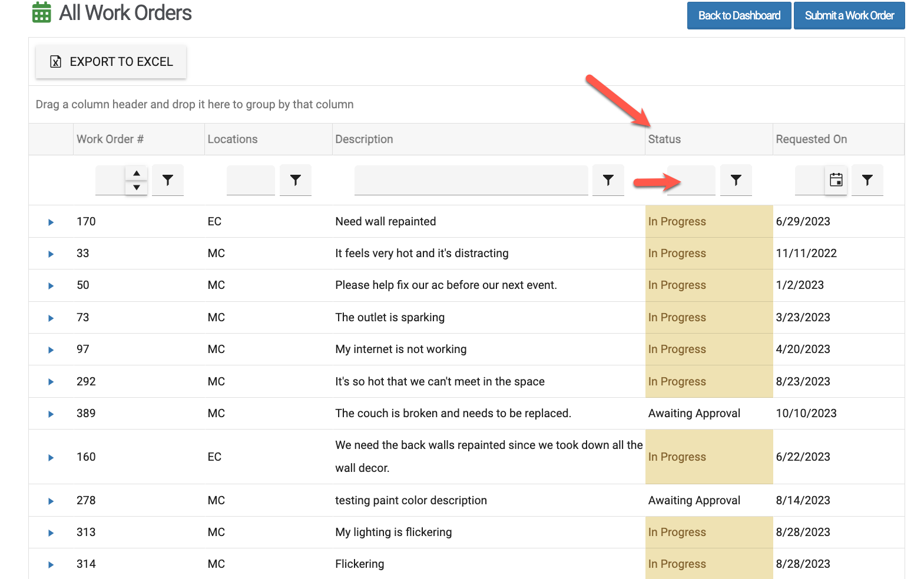Go Back to Dashboard
Viewport: 924px width, 579px height.
pos(738,15)
